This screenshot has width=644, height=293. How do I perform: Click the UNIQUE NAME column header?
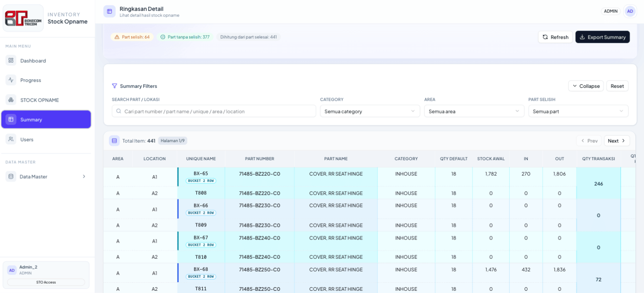(201, 159)
